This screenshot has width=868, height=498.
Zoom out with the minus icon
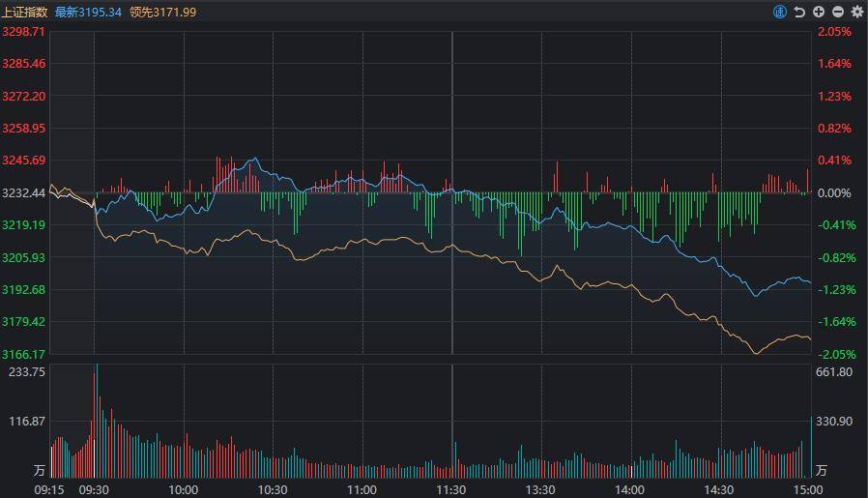pyautogui.click(x=838, y=12)
